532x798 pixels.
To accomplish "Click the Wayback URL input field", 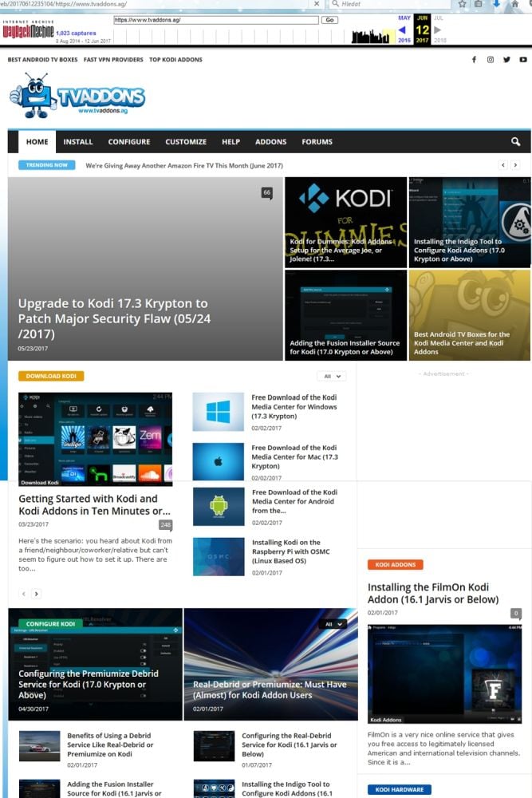I will [216, 20].
